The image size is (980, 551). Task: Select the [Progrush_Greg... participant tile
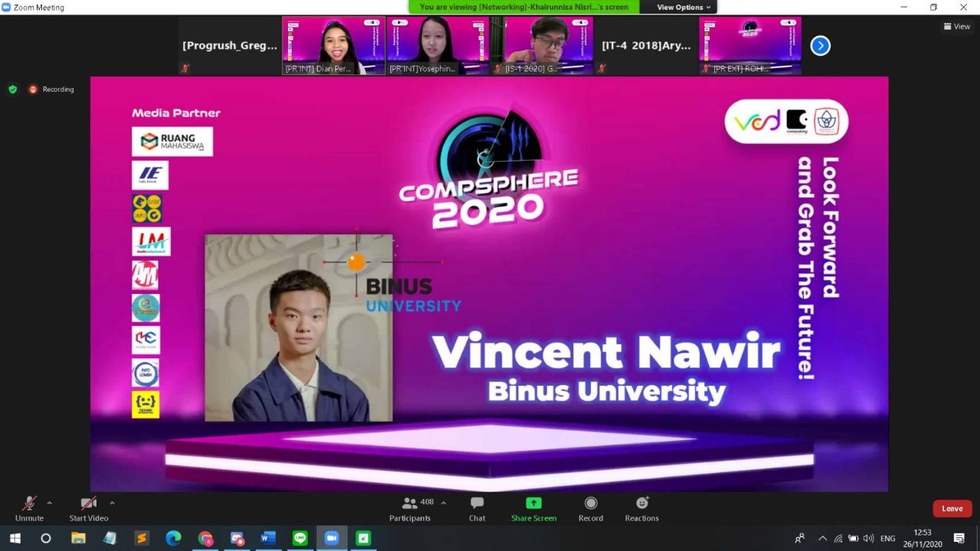230,46
